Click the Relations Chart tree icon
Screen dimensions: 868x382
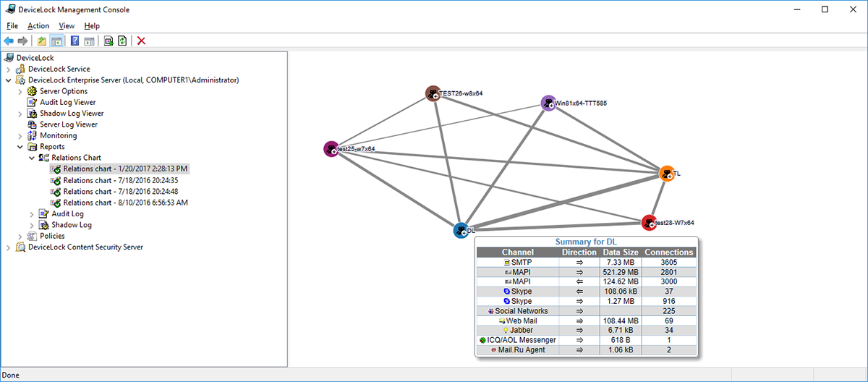pyautogui.click(x=43, y=158)
